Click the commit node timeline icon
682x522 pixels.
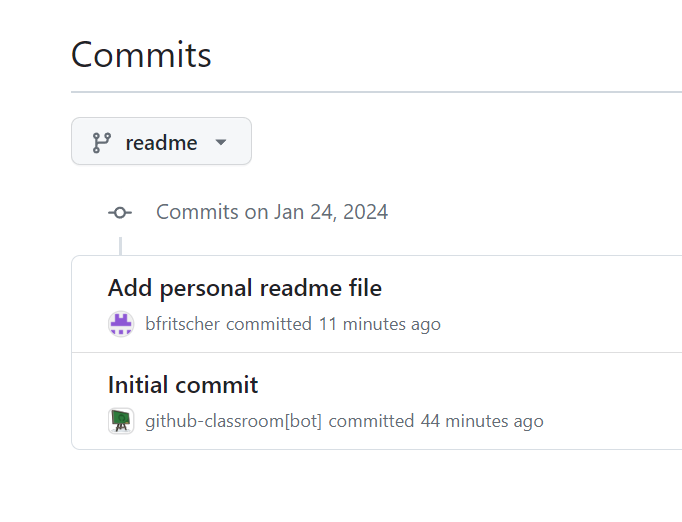click(x=120, y=212)
